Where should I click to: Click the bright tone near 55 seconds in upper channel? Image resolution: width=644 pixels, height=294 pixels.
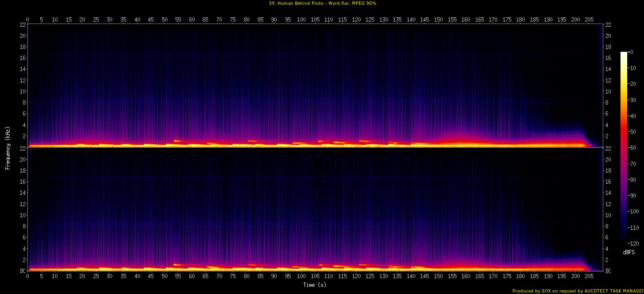(x=178, y=141)
